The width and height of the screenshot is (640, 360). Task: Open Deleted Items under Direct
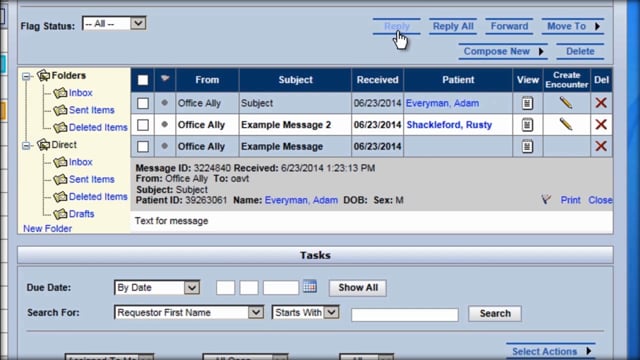pos(98,197)
